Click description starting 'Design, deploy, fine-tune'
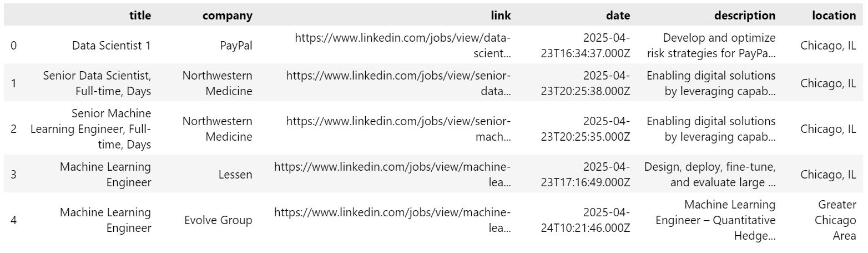Screen dimensions: 868x253 point(710,175)
